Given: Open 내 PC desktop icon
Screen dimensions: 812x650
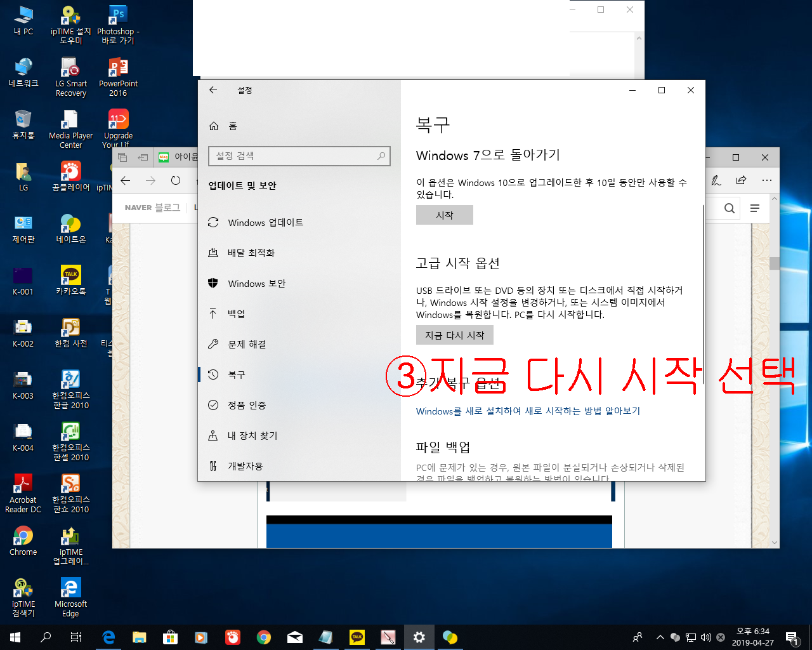Looking at the screenshot, I should click(23, 20).
